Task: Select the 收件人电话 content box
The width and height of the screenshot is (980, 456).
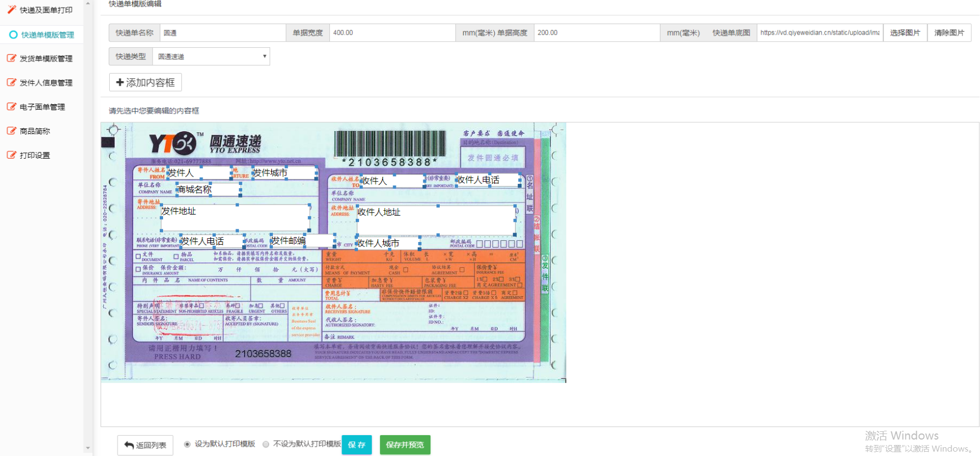Action: pos(489,180)
